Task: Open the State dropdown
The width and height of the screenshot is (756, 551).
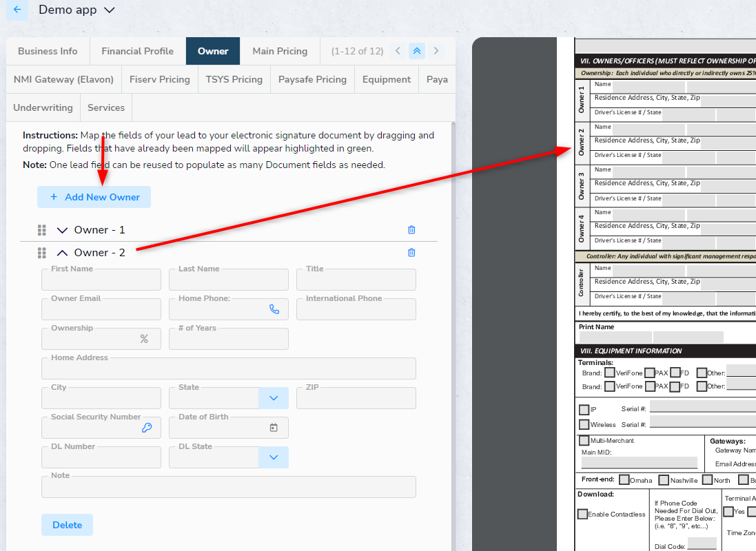Action: [274, 398]
